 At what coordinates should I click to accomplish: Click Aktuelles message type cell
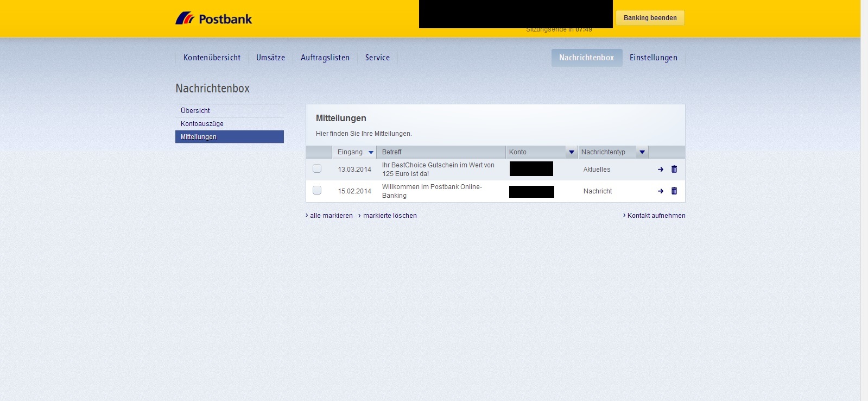597,170
